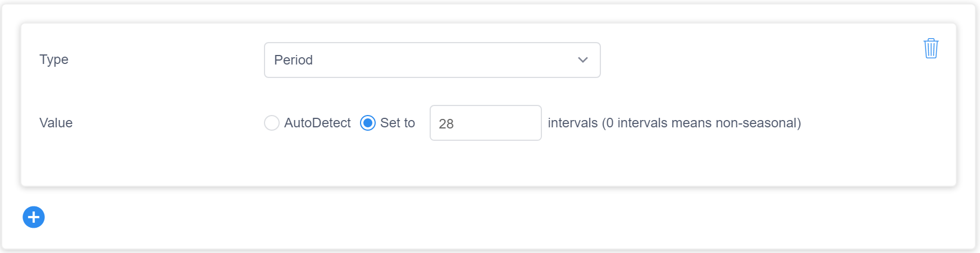This screenshot has height=253, width=980.
Task: Click the word "intervals" right after the input box
Action: click(x=572, y=123)
